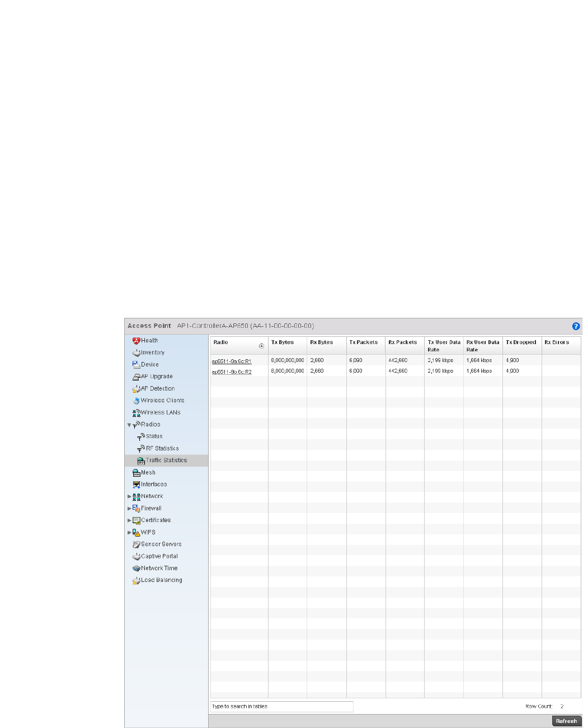Click the Refresh button
Viewport: 583px width, 728px height.
coord(566,721)
